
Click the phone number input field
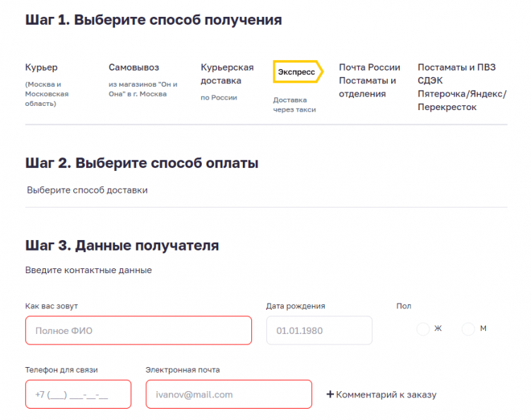pyautogui.click(x=78, y=395)
